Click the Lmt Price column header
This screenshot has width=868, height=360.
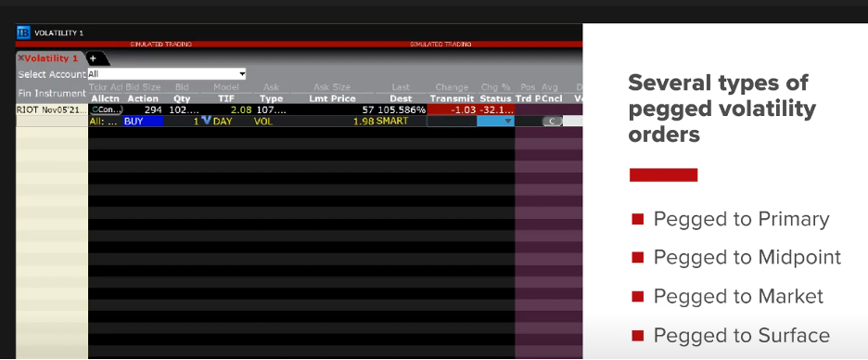pos(332,98)
